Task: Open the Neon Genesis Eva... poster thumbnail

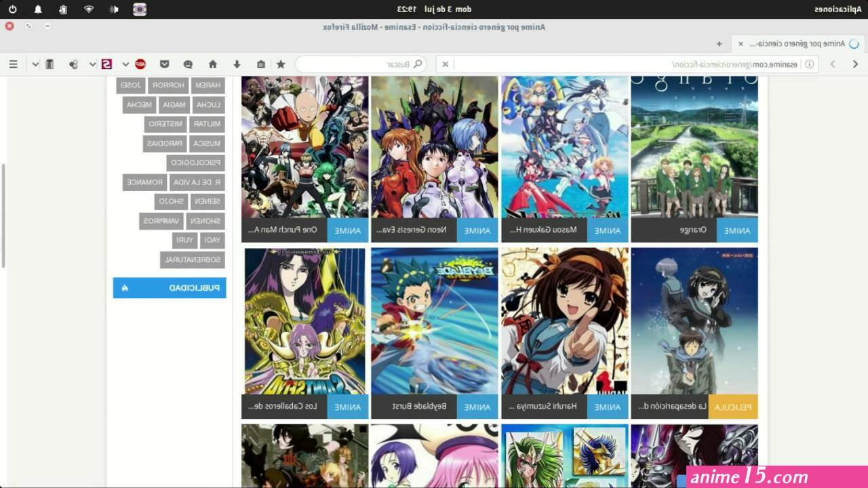Action: (435, 147)
